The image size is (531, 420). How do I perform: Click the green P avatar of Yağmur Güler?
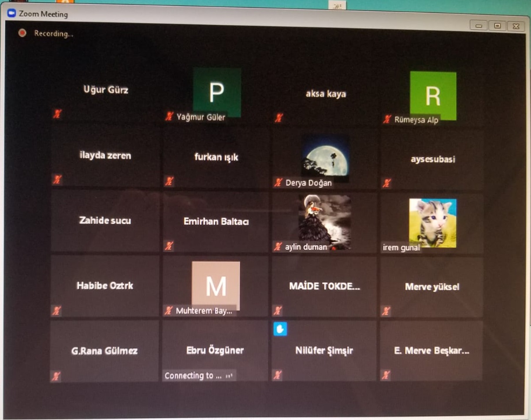tap(217, 92)
